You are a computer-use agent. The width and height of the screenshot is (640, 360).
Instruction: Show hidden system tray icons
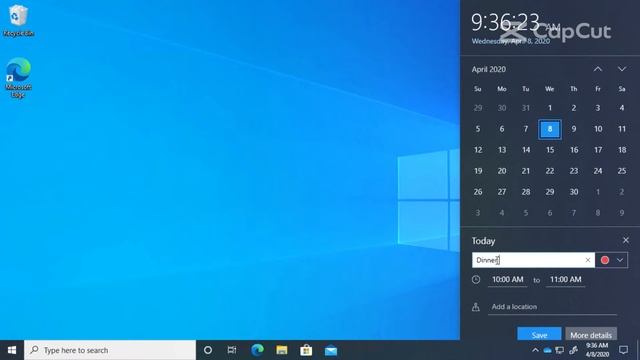tap(535, 350)
